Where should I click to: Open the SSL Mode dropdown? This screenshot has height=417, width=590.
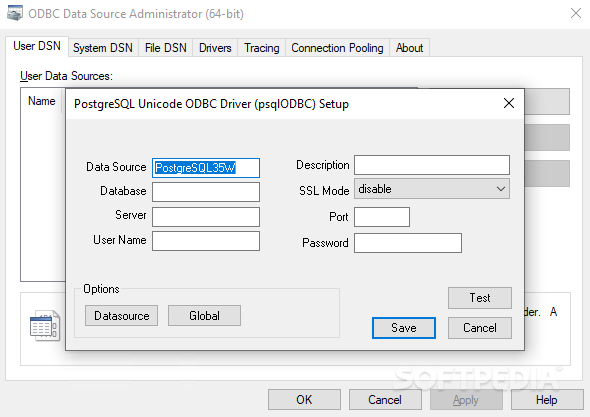coord(432,189)
